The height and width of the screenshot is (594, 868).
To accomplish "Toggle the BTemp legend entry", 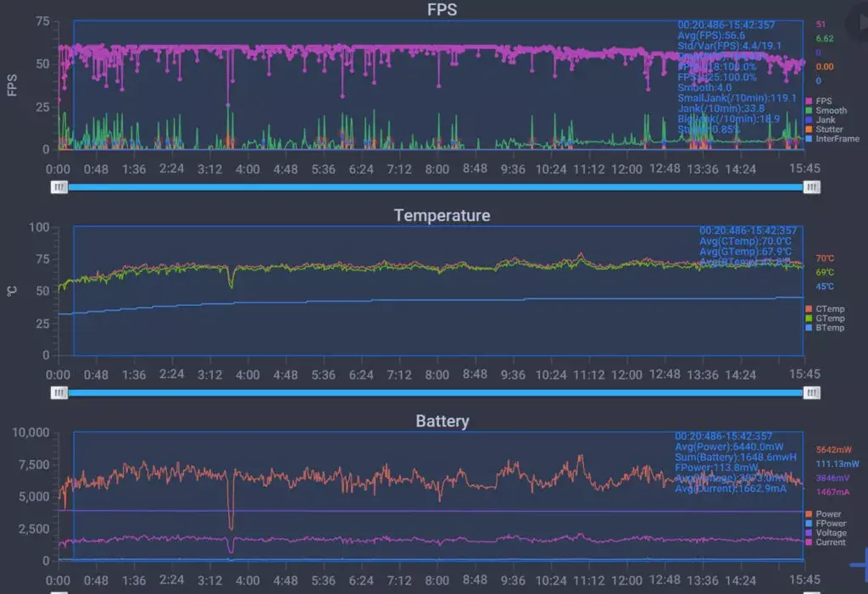I will (825, 328).
